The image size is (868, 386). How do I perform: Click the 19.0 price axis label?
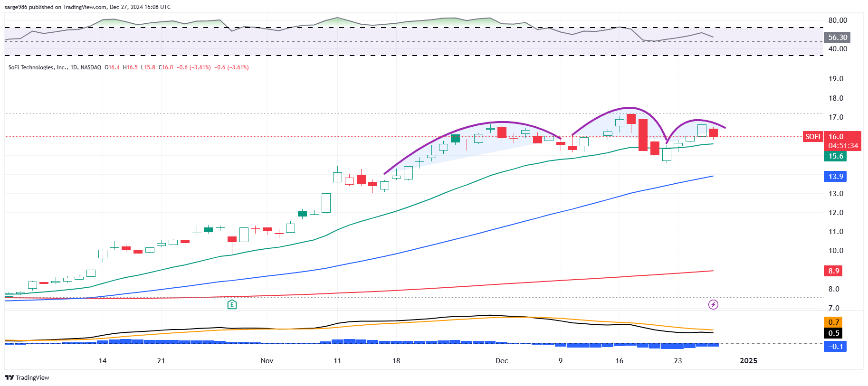point(836,79)
